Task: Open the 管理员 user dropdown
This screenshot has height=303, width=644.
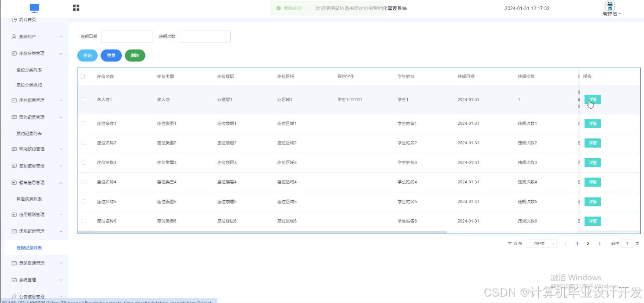Action: 612,14
